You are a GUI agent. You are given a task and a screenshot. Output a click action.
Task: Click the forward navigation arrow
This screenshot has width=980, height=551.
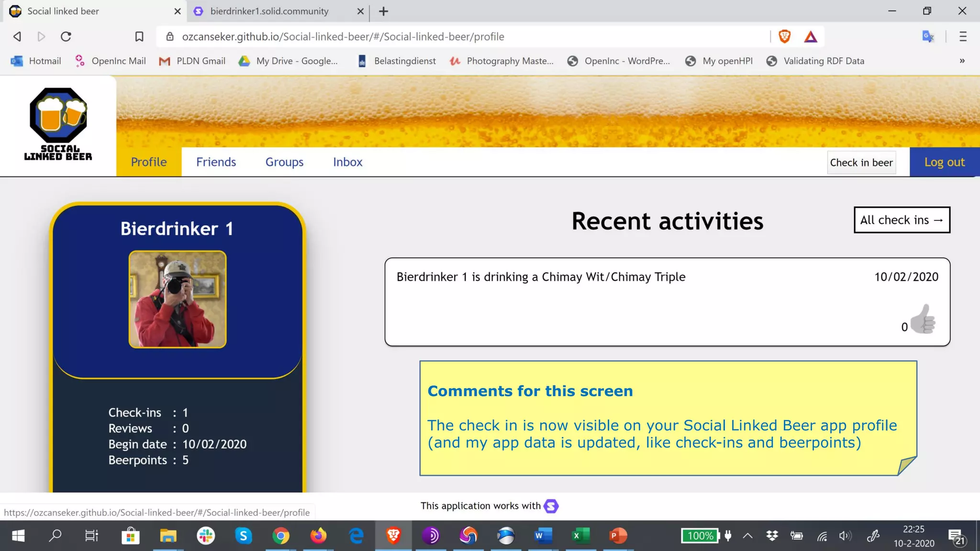coord(41,36)
